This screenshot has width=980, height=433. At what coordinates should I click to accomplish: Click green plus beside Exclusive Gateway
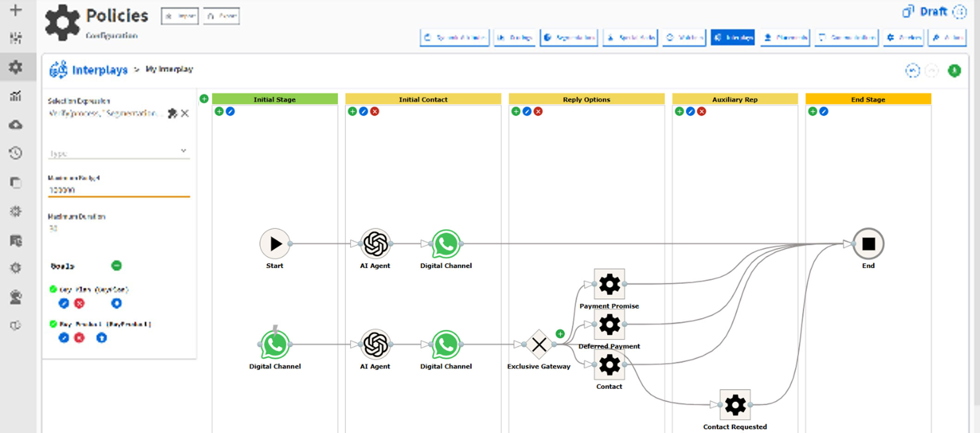tap(560, 334)
